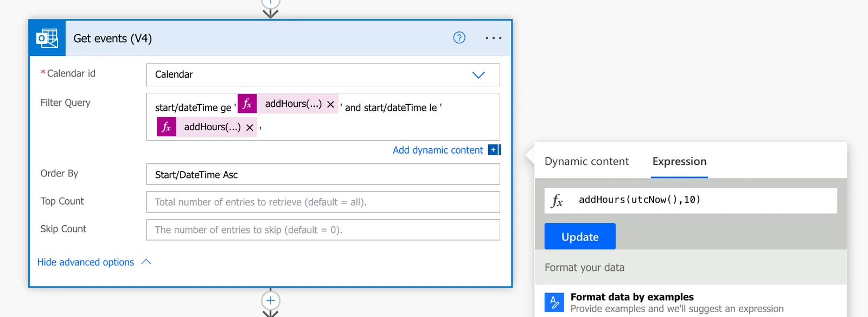This screenshot has height=317, width=868.
Task: Click the Order By label
Action: pyautogui.click(x=59, y=173)
